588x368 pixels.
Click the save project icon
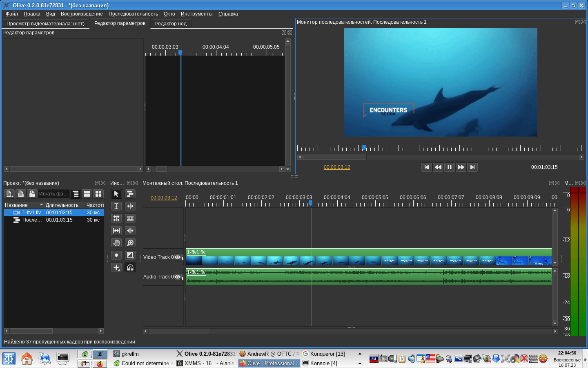[x=32, y=194]
